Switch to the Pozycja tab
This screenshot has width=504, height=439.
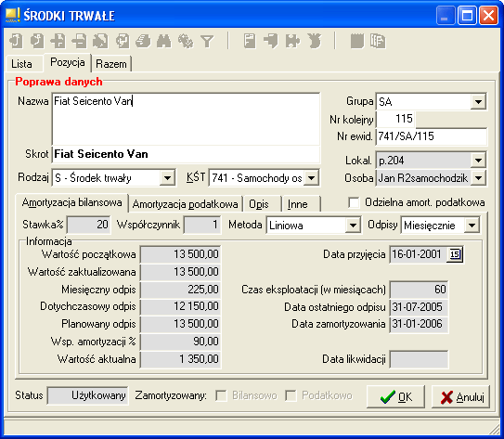68,62
